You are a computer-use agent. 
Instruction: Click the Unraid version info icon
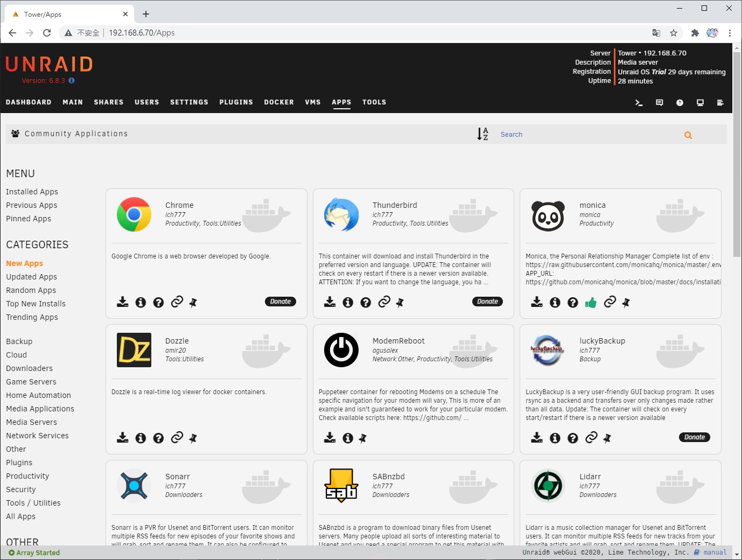click(x=72, y=81)
